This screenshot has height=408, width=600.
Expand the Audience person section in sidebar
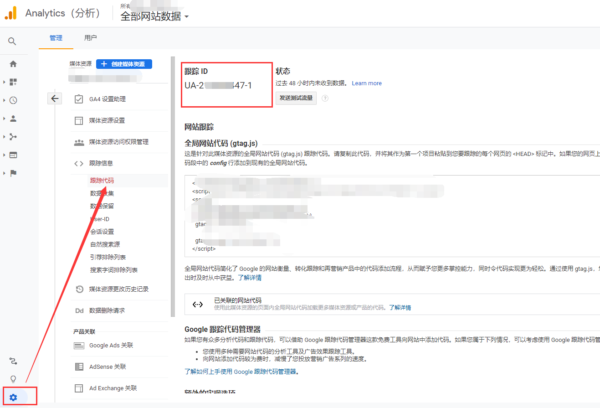13,119
